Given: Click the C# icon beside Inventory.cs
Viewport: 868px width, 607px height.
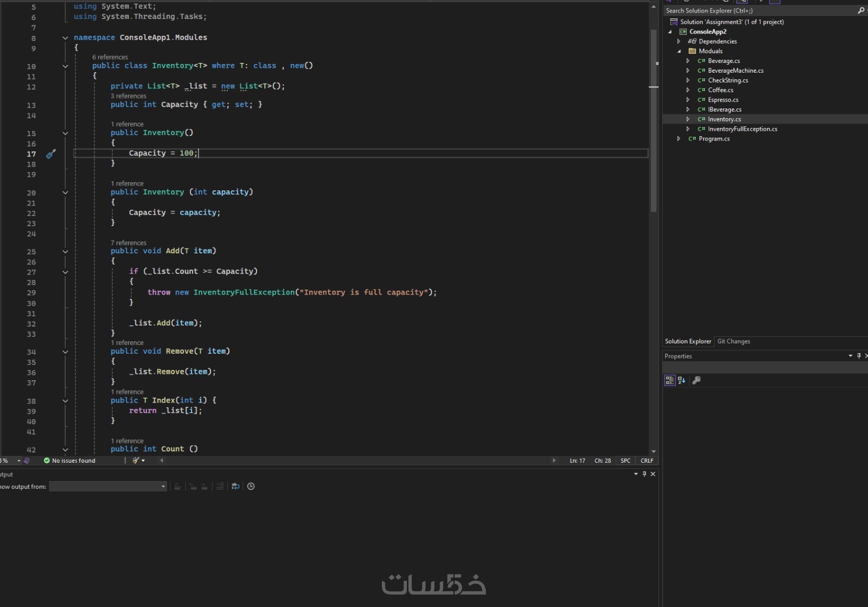Looking at the screenshot, I should coord(701,119).
